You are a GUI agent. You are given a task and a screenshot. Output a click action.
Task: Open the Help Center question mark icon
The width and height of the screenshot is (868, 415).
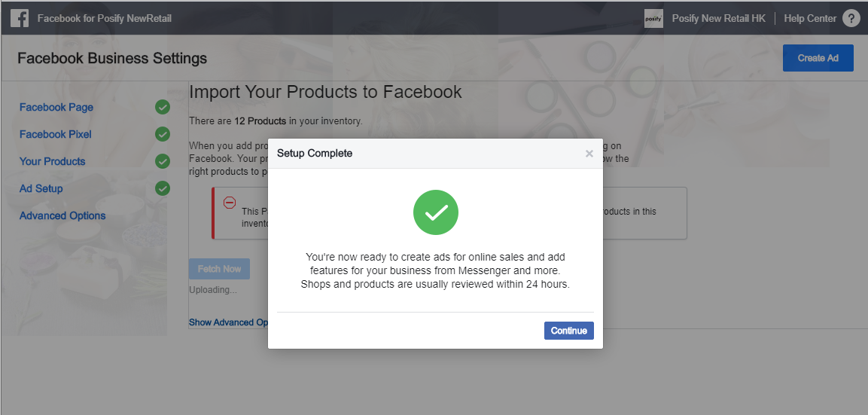[x=851, y=18]
